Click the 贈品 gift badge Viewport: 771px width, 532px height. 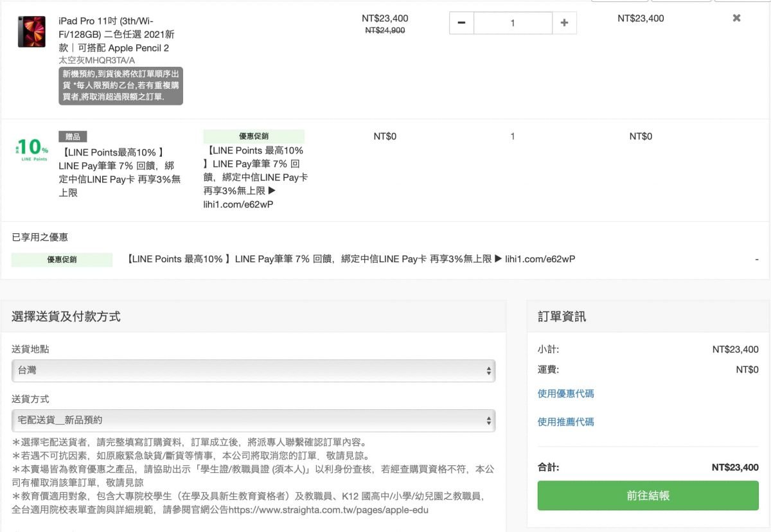pos(73,136)
